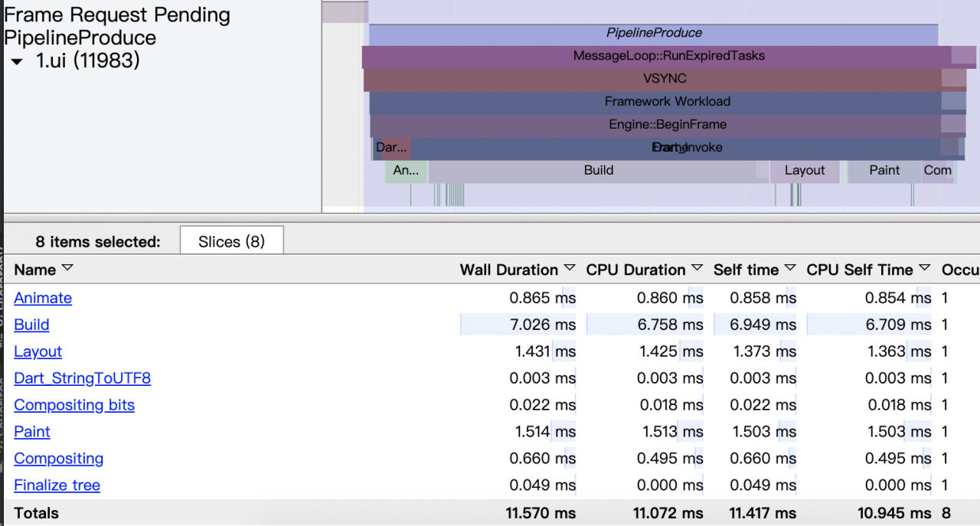The width and height of the screenshot is (980, 526).
Task: Open the Wall Duration column sort dropdown
Action: point(569,269)
